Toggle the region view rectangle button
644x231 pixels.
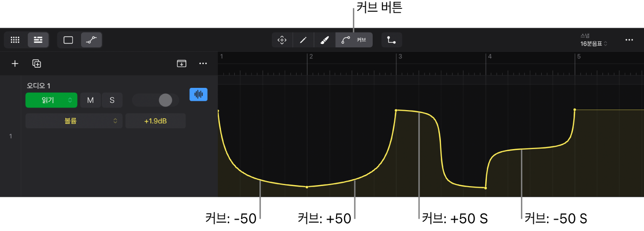(x=68, y=40)
